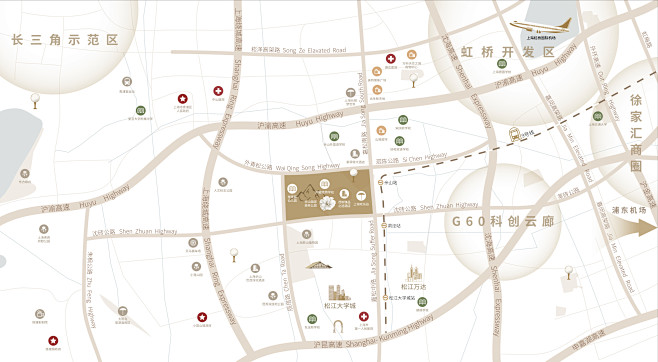Screen dimensions: 658x362
Task: Click the umbrella icon inside the gold block
Action: pyautogui.click(x=361, y=195)
